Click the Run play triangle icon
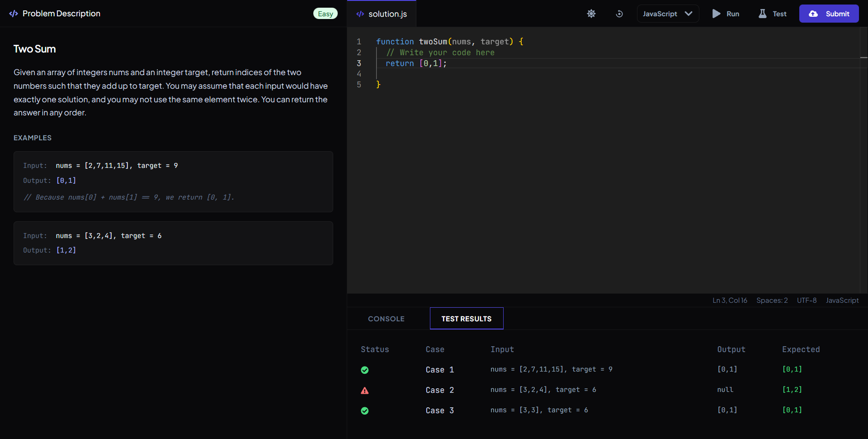Screen dimensions: 868x439 (x=716, y=14)
